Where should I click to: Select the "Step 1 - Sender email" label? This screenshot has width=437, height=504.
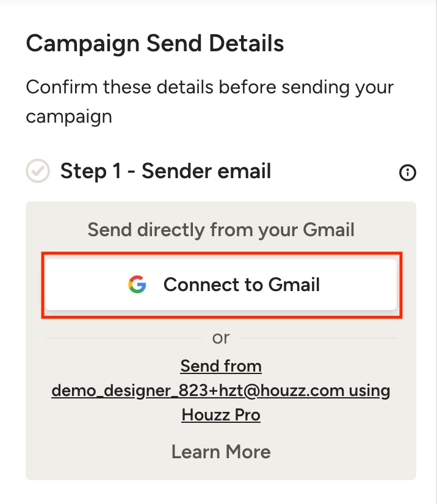tap(165, 171)
